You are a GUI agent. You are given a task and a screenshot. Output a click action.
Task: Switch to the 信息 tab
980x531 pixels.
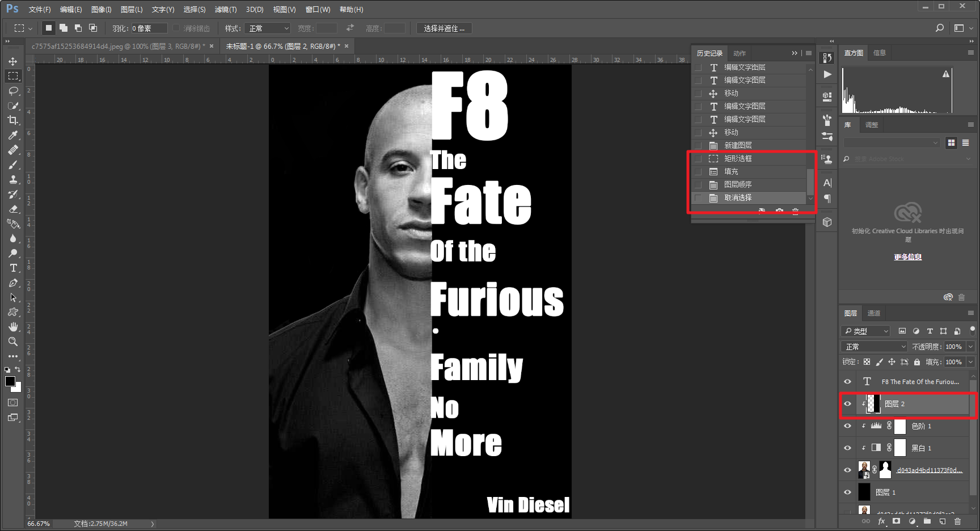[x=880, y=53]
